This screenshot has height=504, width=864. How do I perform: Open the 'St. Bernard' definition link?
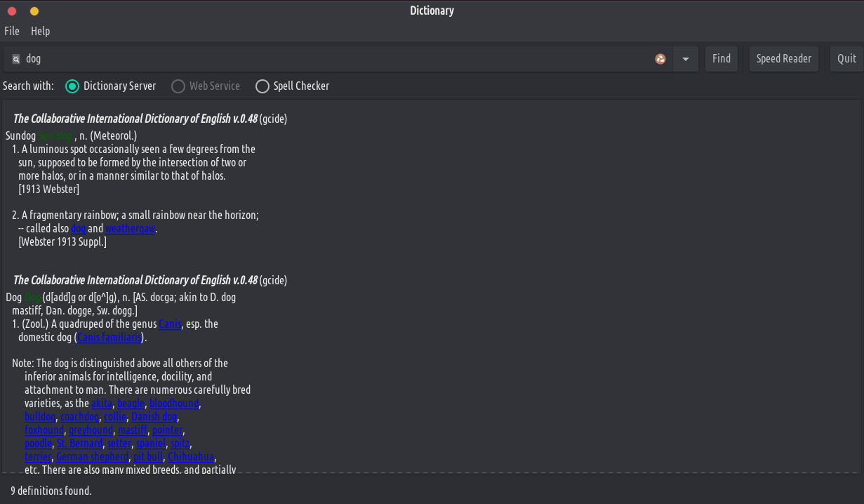(x=79, y=444)
